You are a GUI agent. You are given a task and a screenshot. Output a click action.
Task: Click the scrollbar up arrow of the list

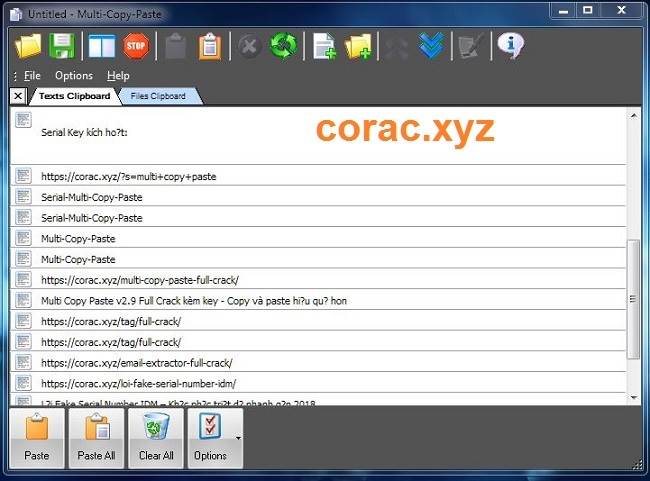(x=633, y=115)
